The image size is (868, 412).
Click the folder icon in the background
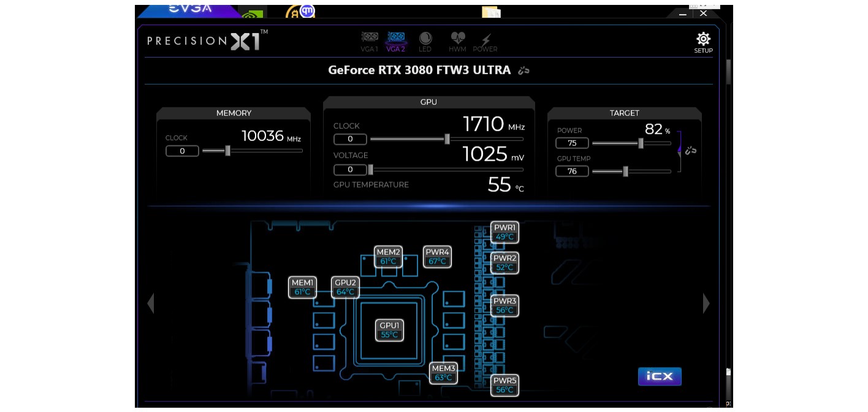pos(491,12)
